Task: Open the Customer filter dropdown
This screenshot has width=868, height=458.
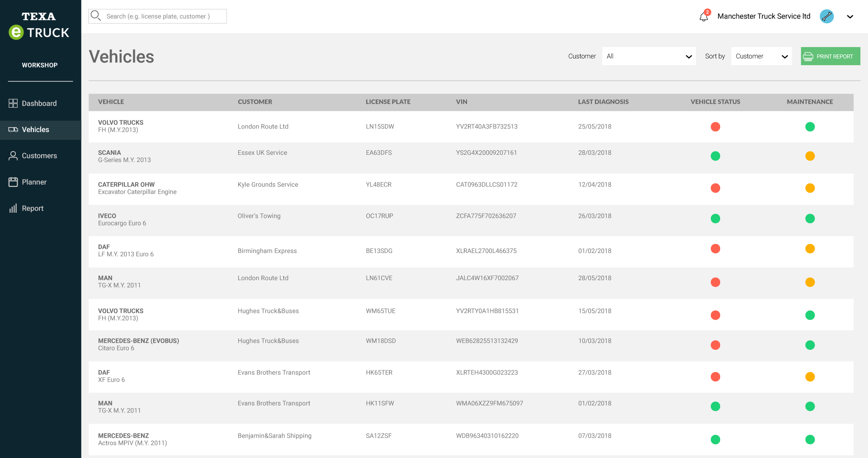Action: (x=649, y=56)
